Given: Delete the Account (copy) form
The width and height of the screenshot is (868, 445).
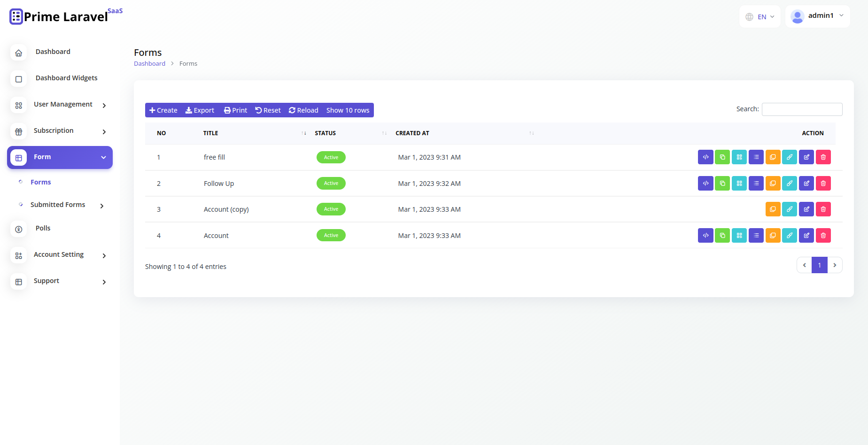Looking at the screenshot, I should click(823, 209).
